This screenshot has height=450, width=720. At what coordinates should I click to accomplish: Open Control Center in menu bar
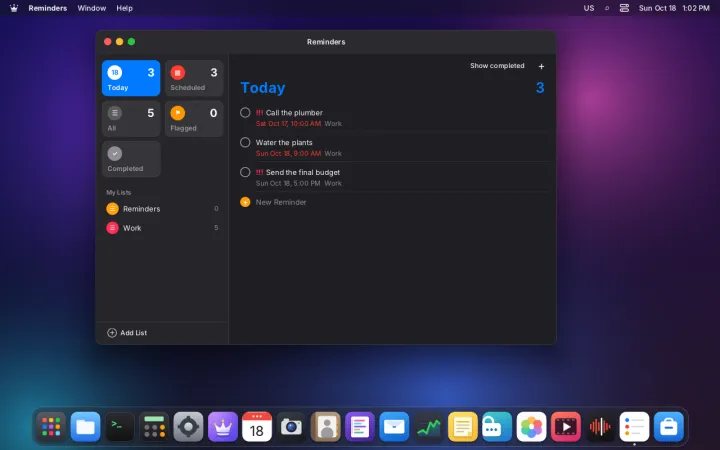[624, 8]
